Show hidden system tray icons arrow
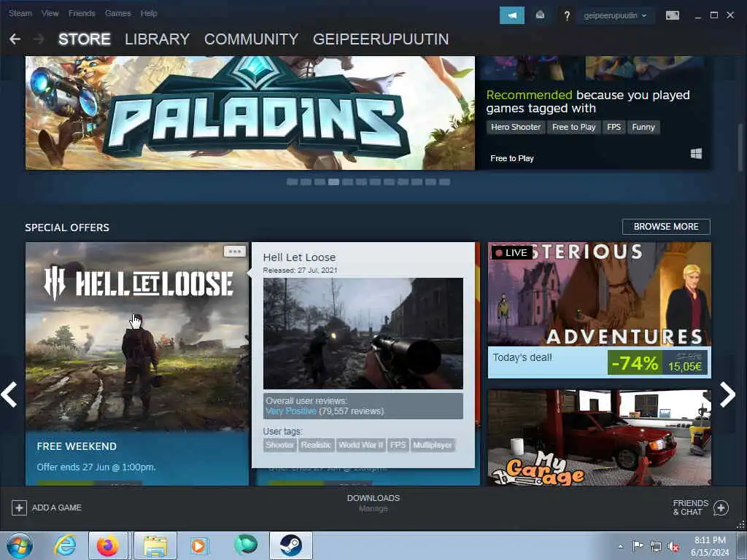This screenshot has width=747, height=560. [620, 546]
